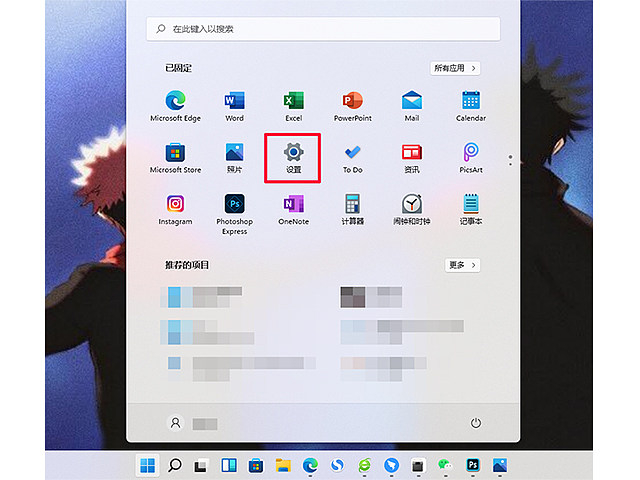Go to next pinned apps page dot
This screenshot has height=480, width=640.
510,164
